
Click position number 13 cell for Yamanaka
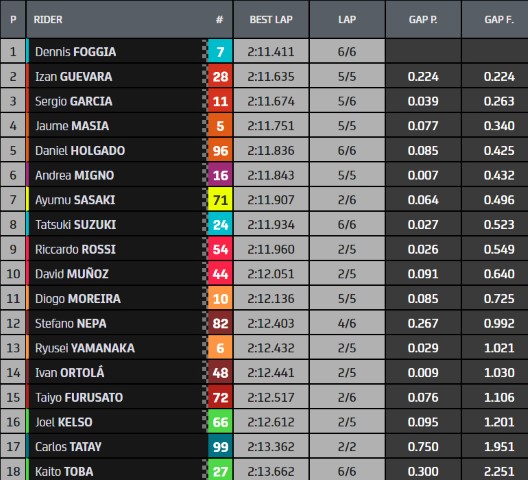pyautogui.click(x=13, y=348)
